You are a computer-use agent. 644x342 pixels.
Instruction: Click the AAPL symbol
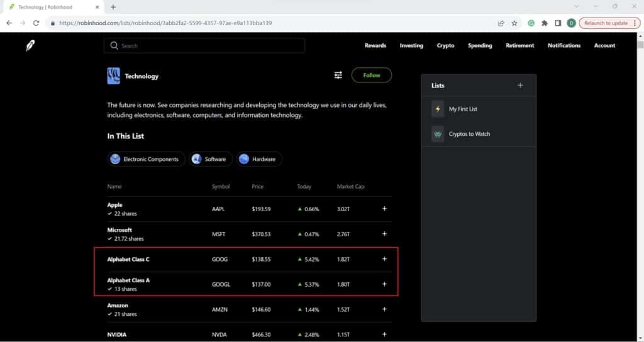[218, 209]
